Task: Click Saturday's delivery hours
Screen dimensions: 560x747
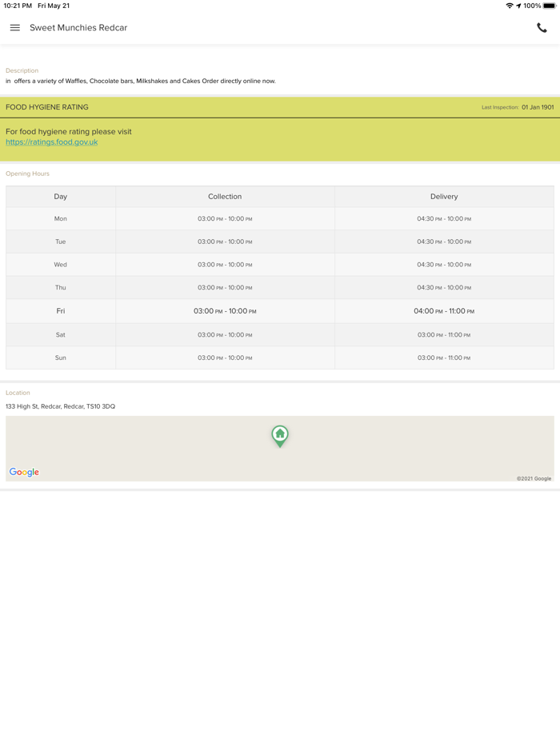Action: click(444, 335)
